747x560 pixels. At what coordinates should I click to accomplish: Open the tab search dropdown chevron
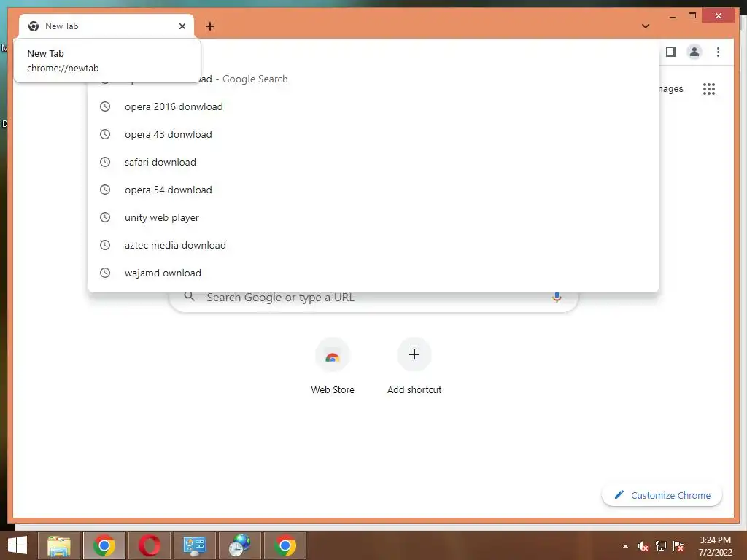tap(646, 26)
